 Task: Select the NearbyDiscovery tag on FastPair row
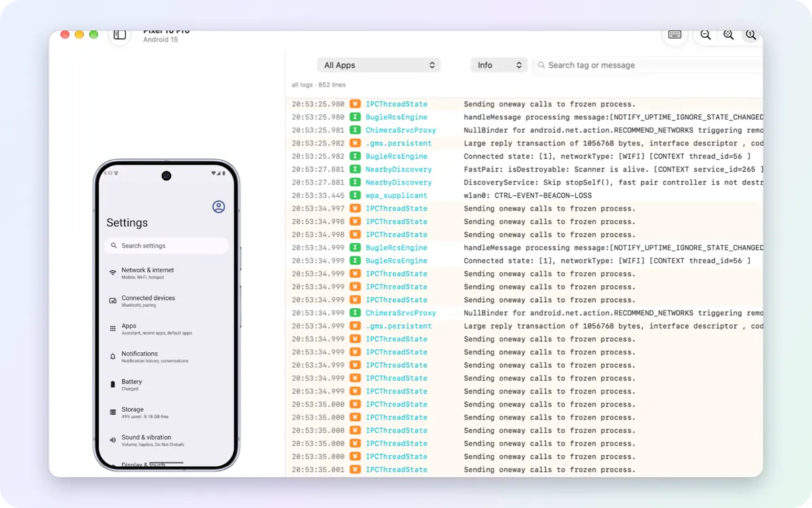(399, 169)
